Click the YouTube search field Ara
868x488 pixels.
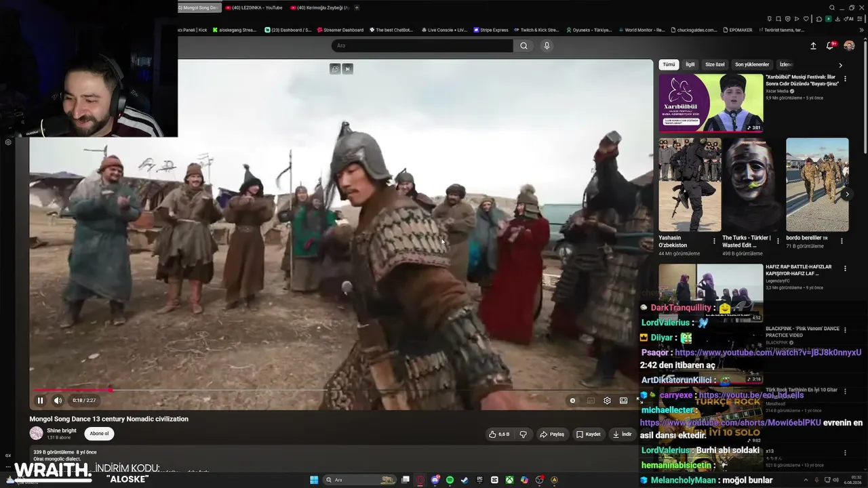pos(422,45)
